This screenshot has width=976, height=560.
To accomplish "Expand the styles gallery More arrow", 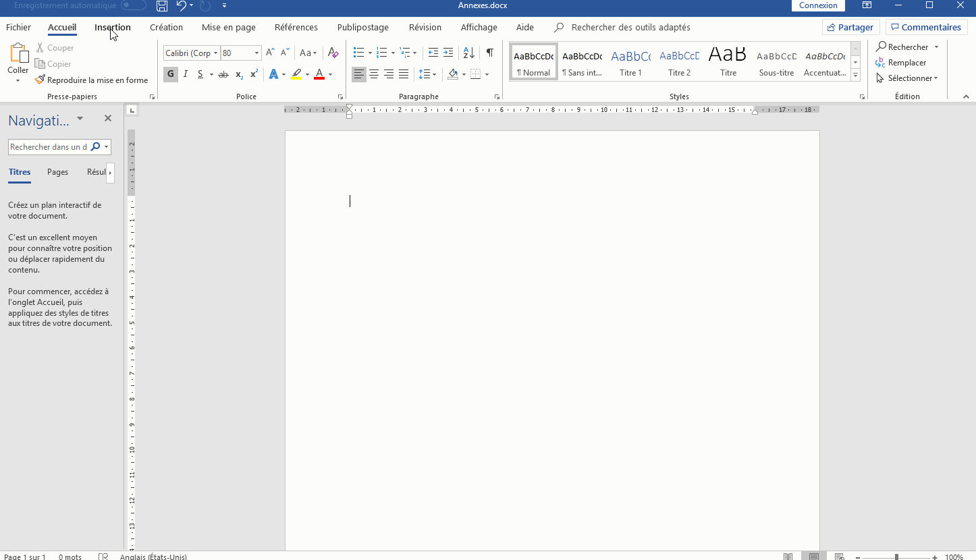I will click(856, 76).
